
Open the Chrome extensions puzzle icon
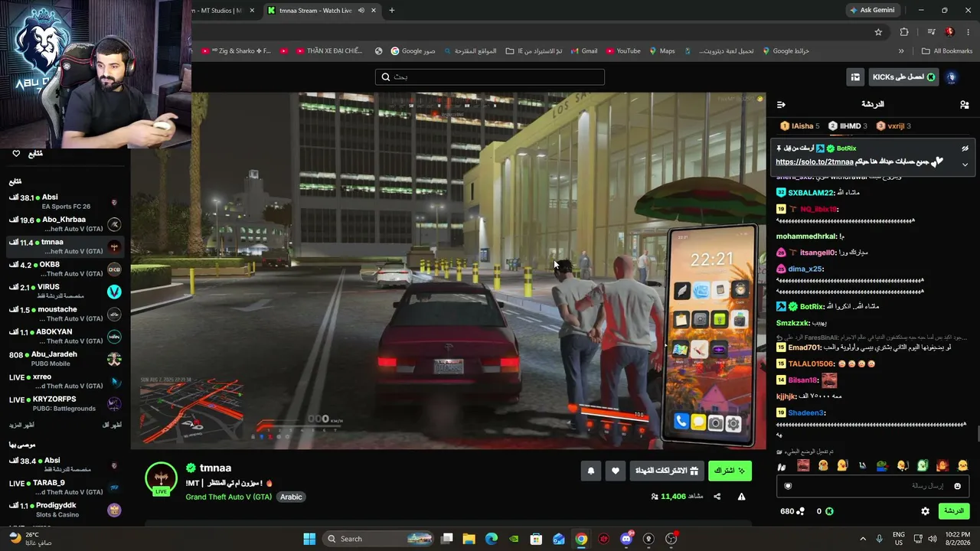(904, 32)
